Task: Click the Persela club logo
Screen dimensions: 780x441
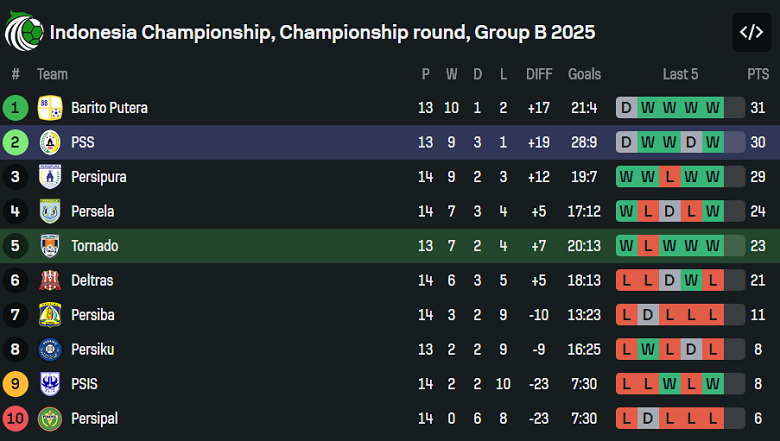Action: pyautogui.click(x=50, y=211)
